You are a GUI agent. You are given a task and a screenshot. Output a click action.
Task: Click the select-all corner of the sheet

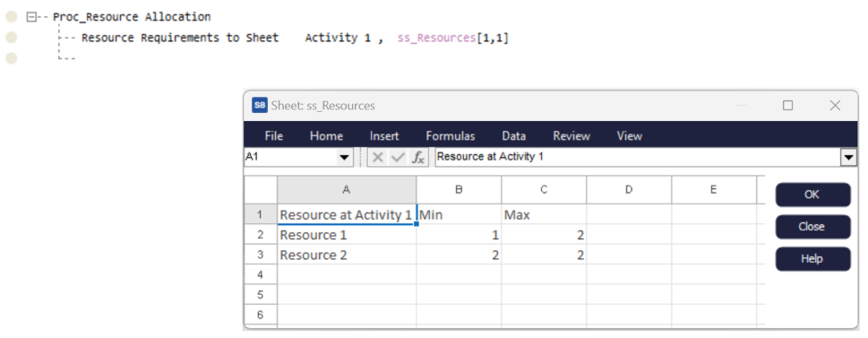coord(261,190)
